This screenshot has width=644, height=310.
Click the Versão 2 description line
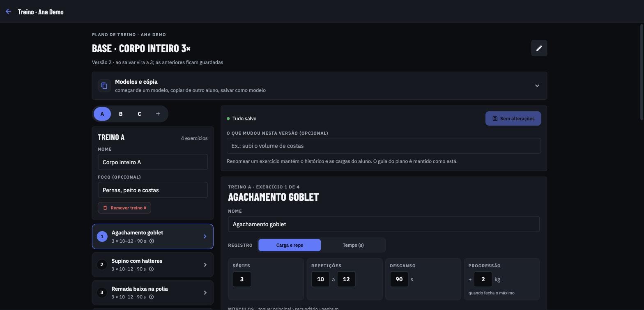pos(157,62)
